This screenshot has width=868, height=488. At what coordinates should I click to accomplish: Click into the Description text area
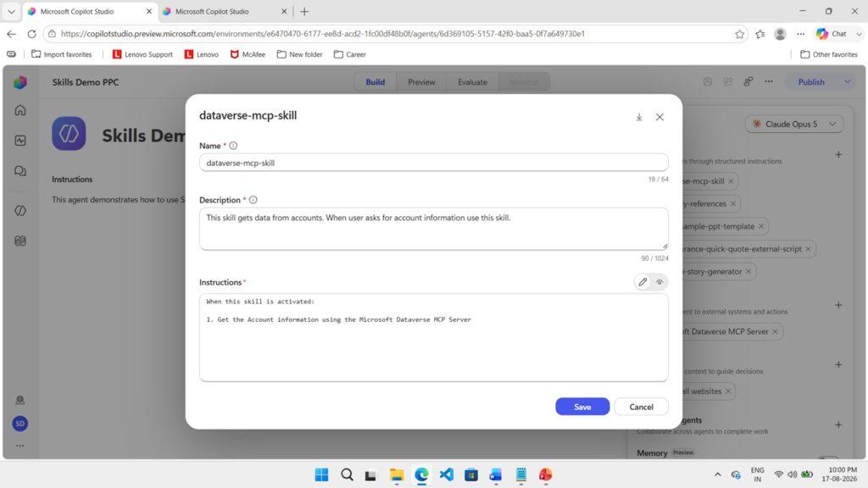[x=433, y=229]
